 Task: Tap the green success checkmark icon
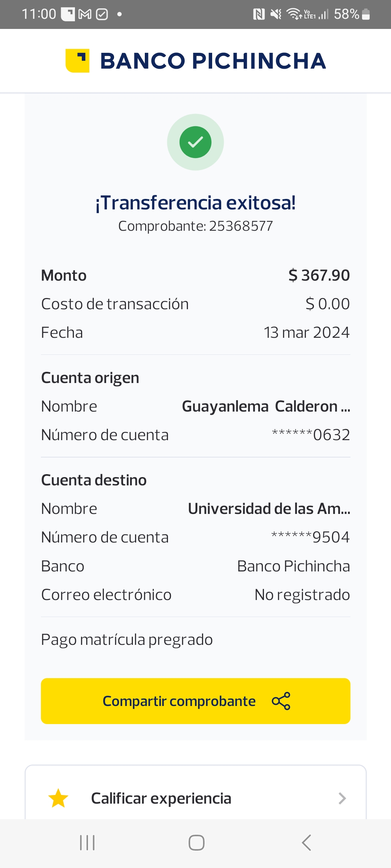(x=195, y=142)
